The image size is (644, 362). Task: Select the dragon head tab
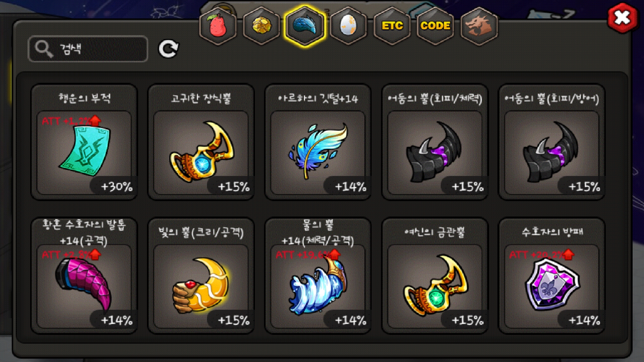(x=479, y=25)
